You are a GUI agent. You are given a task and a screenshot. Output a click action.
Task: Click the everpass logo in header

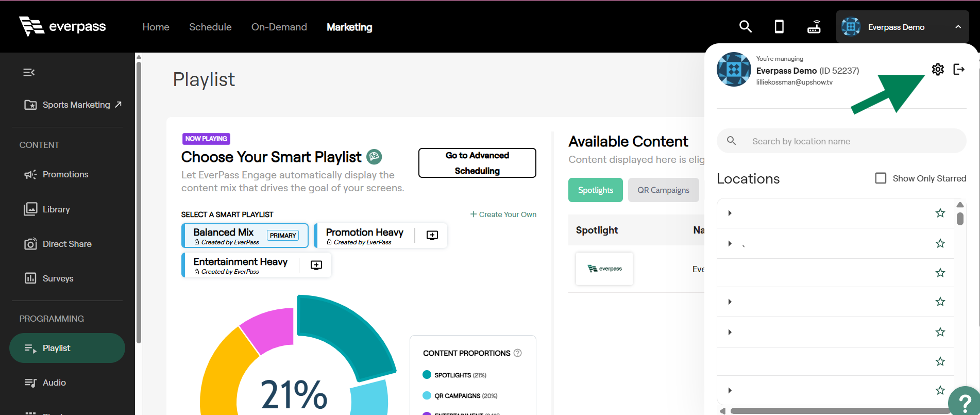tap(62, 26)
